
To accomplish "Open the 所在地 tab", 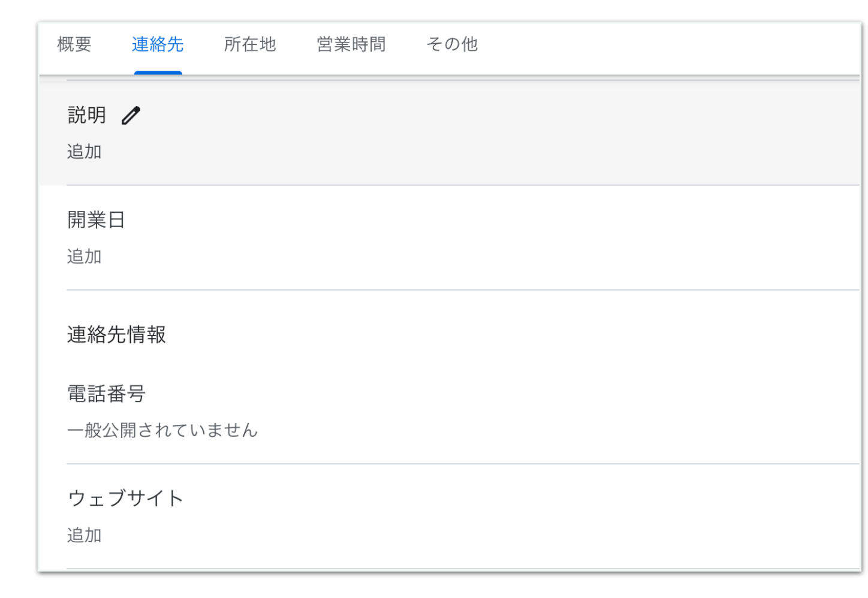I will [250, 44].
